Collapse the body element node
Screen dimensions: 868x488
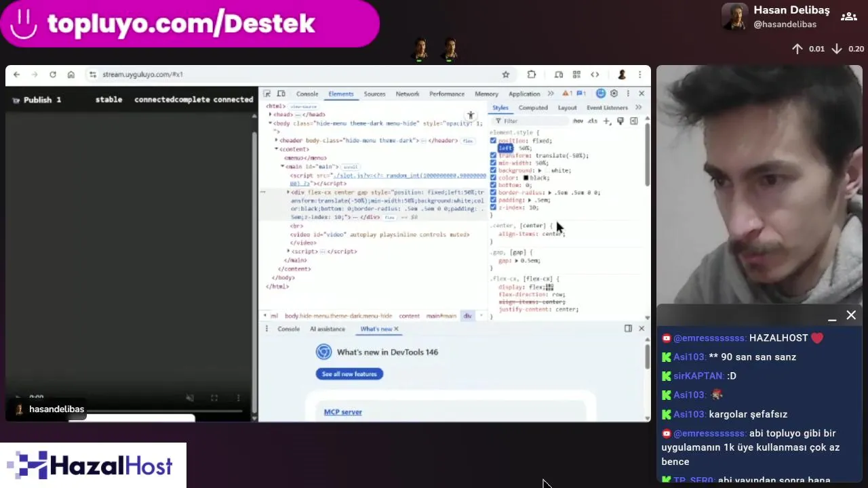[271, 123]
